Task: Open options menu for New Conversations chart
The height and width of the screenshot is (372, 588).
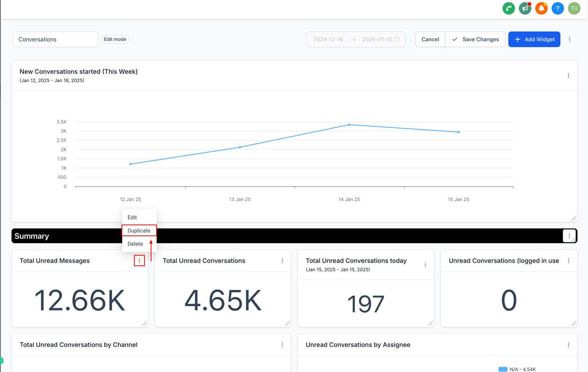Action: point(568,76)
